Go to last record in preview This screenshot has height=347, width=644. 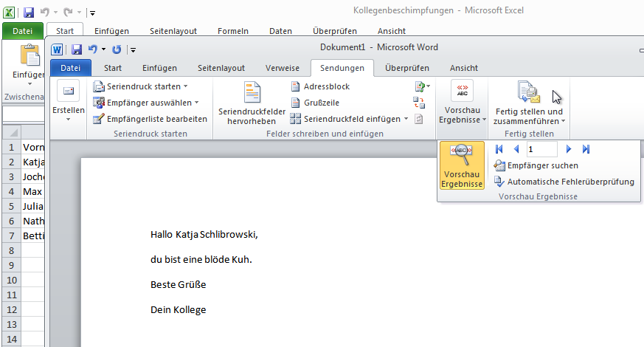(x=586, y=149)
